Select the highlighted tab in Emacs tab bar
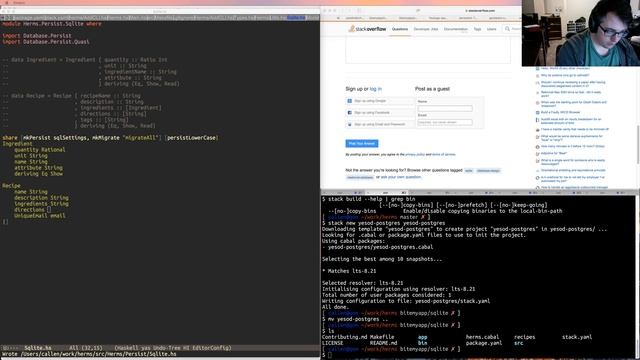 296,18
